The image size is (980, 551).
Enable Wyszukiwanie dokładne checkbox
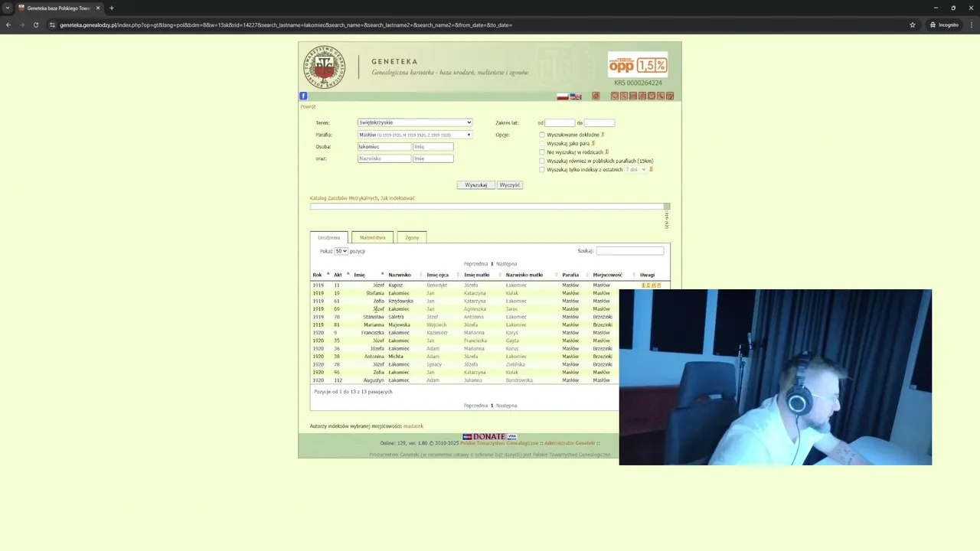point(542,135)
